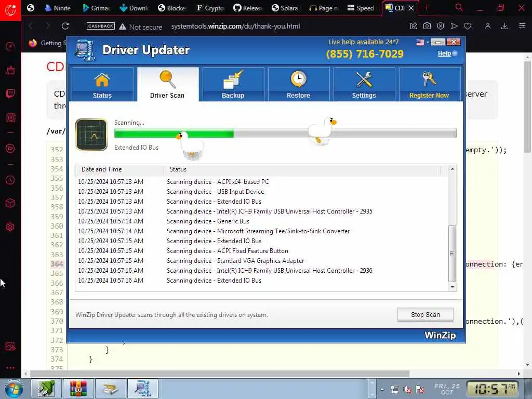Open the sidebar history clock icon
The image size is (532, 399).
point(10,180)
